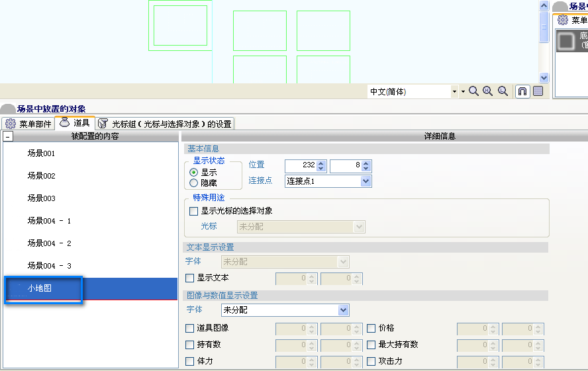Open the 中文(简体) language dropdown
This screenshot has height=371, width=588.
pyautogui.click(x=454, y=92)
